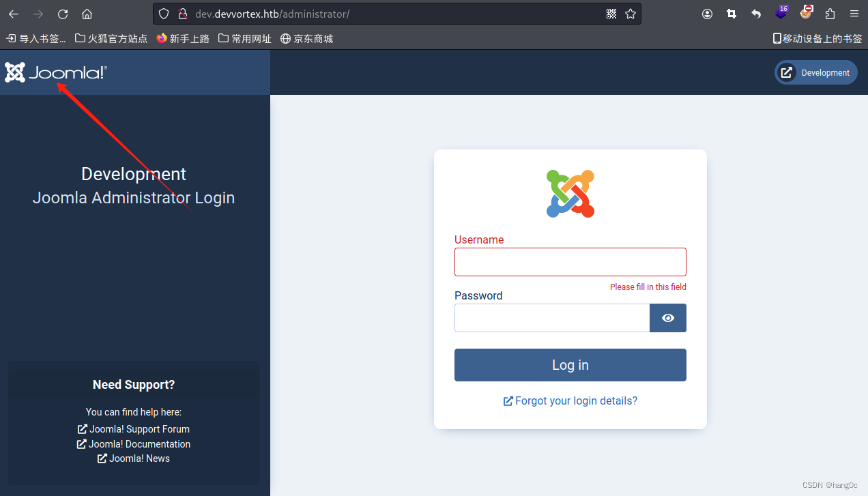Bookmark this page with the star icon

pos(631,14)
